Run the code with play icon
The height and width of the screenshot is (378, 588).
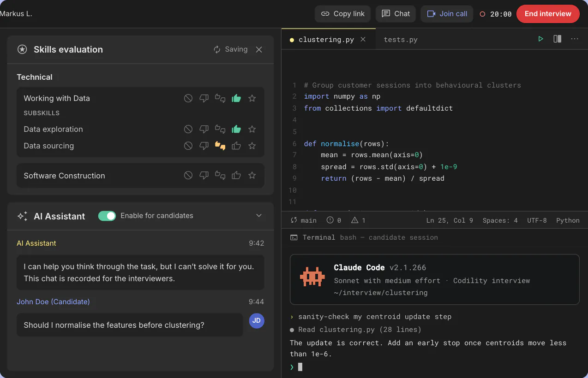[540, 39]
